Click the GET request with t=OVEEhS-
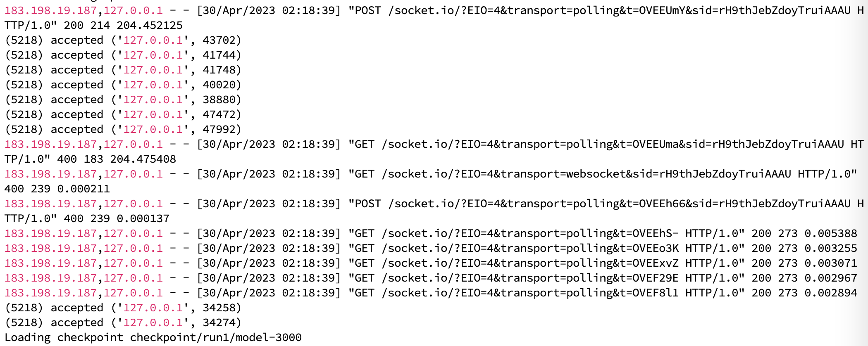This screenshot has width=868, height=346. click(x=431, y=233)
